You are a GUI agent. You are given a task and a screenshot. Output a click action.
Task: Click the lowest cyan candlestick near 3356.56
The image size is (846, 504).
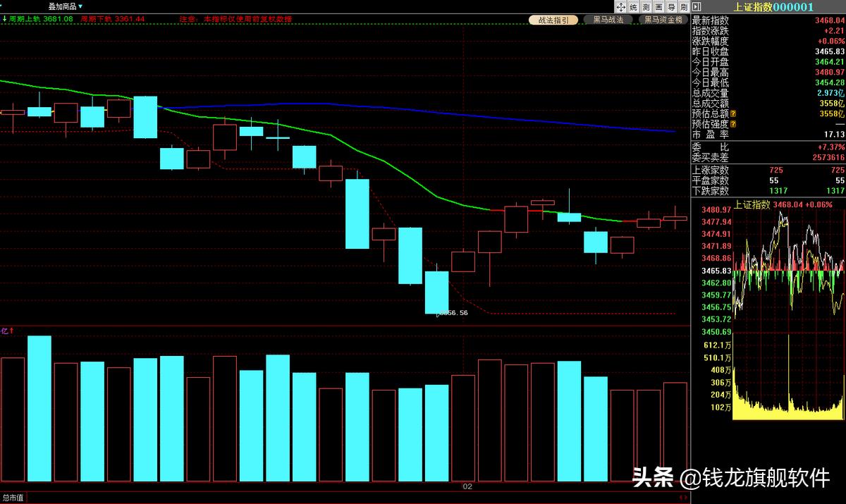[436, 292]
